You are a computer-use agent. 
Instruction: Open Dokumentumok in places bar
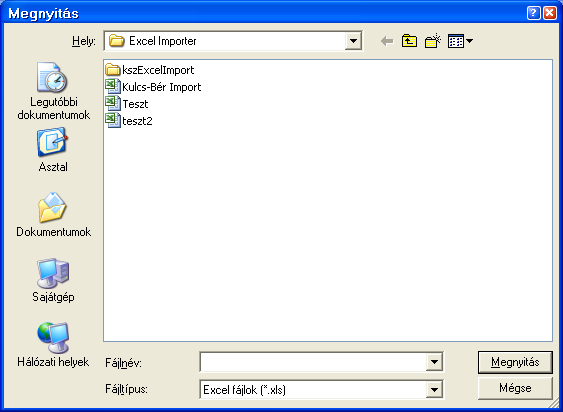(53, 215)
